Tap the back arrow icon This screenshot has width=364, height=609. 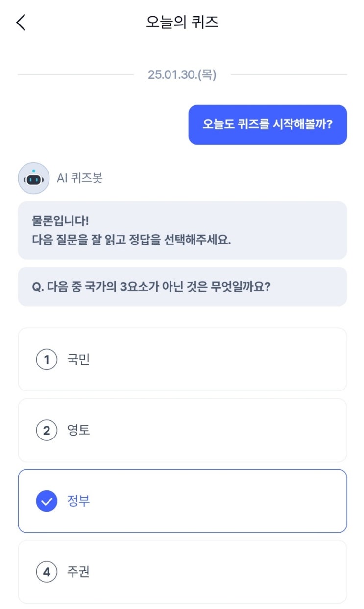[21, 23]
